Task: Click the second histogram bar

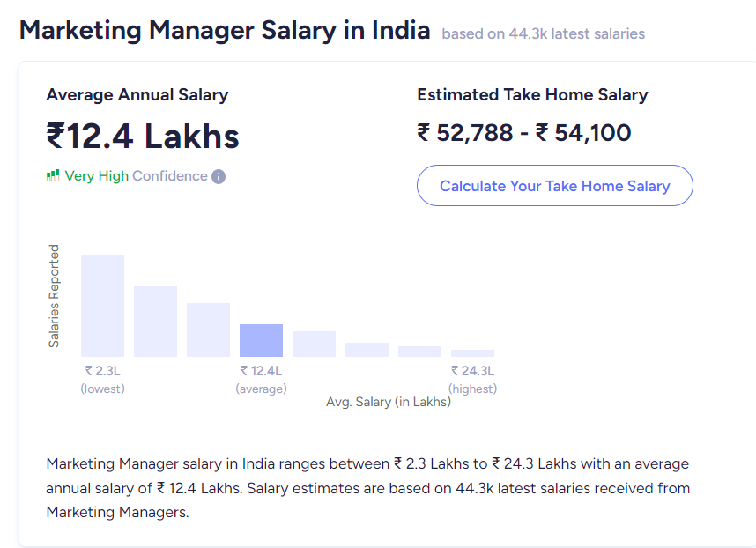Action: coord(155,322)
